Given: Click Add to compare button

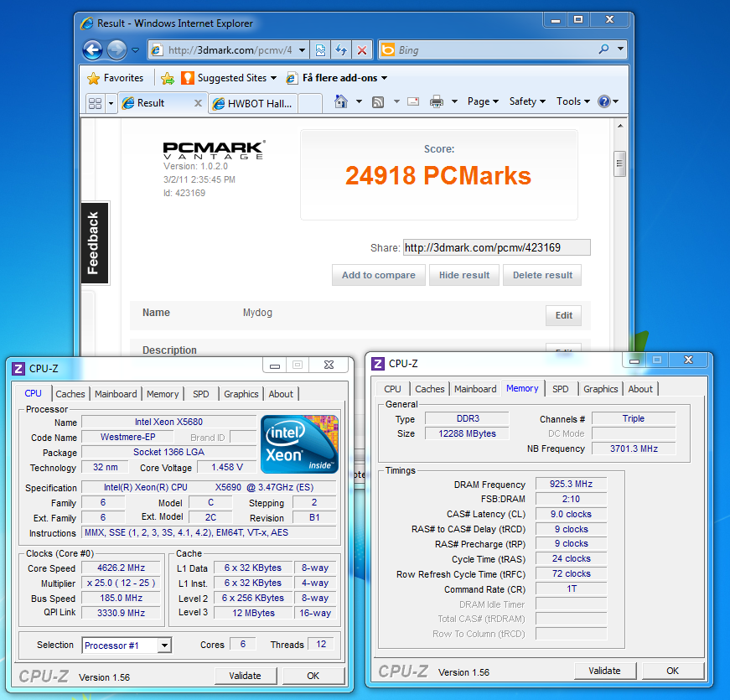Looking at the screenshot, I should coord(379,275).
